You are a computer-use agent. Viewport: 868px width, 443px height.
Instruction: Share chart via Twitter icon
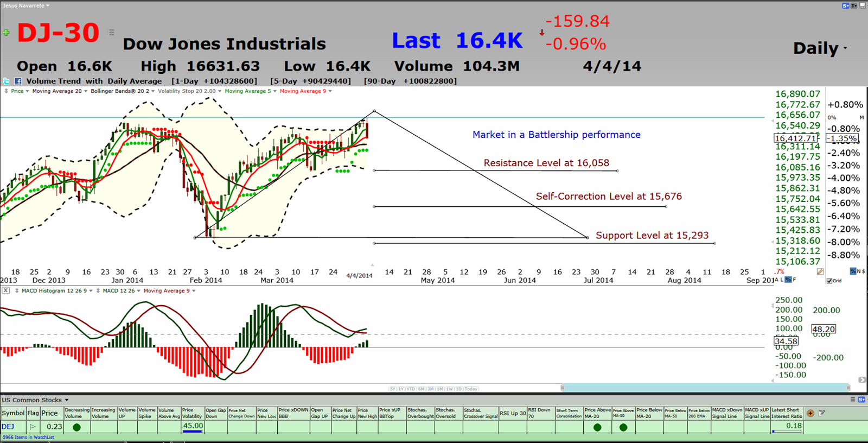tap(7, 81)
